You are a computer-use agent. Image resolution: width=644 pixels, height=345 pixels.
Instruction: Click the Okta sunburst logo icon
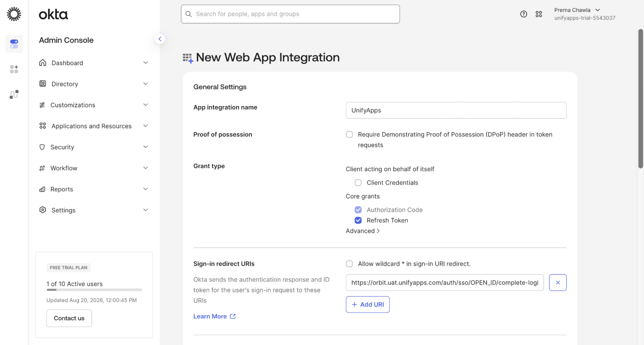click(x=14, y=14)
